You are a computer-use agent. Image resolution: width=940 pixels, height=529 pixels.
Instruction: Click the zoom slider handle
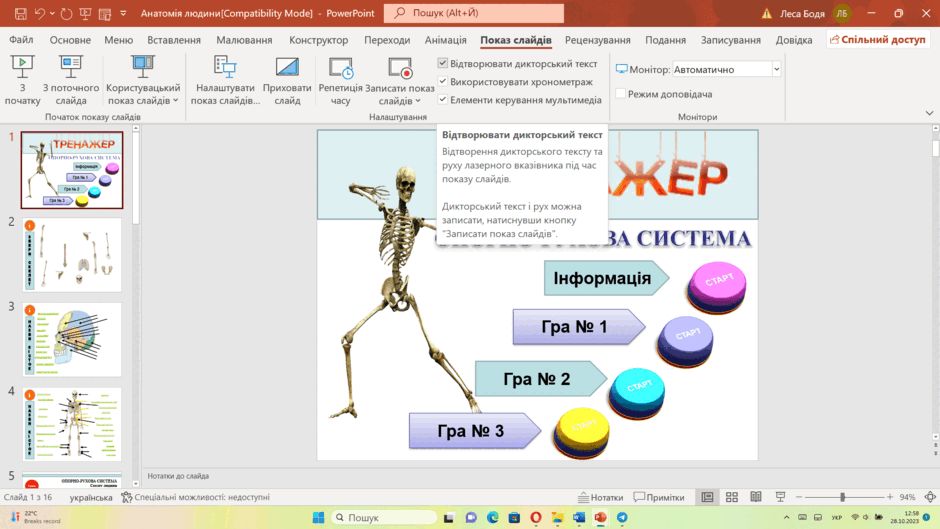click(x=842, y=497)
